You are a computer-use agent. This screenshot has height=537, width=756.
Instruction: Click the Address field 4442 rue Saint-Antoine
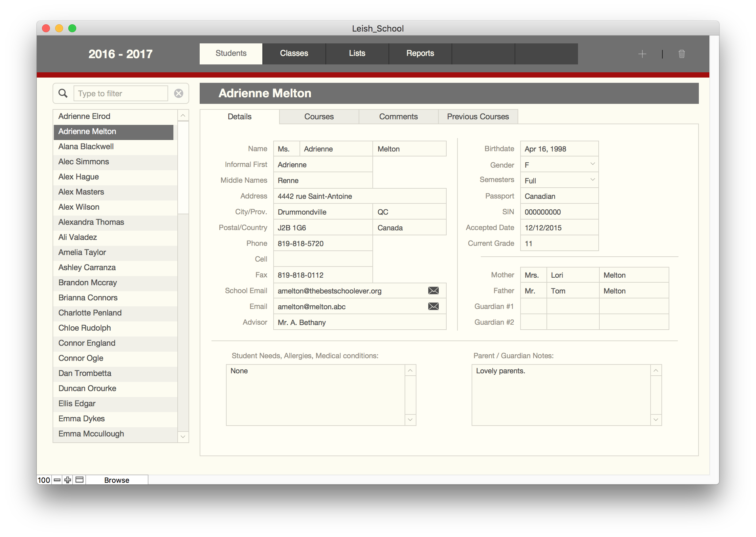click(x=360, y=197)
